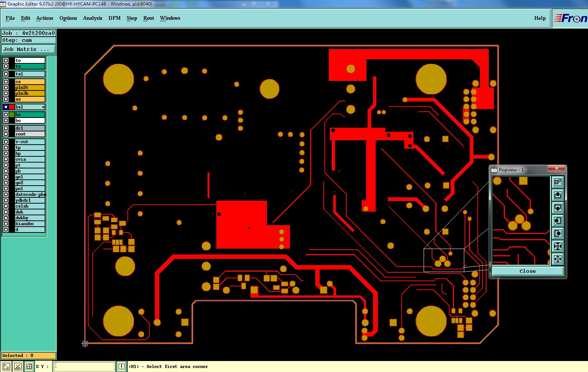Click the Popview zoom-out (arrows outward) icon
This screenshot has width=588, height=372.
[x=558, y=259]
